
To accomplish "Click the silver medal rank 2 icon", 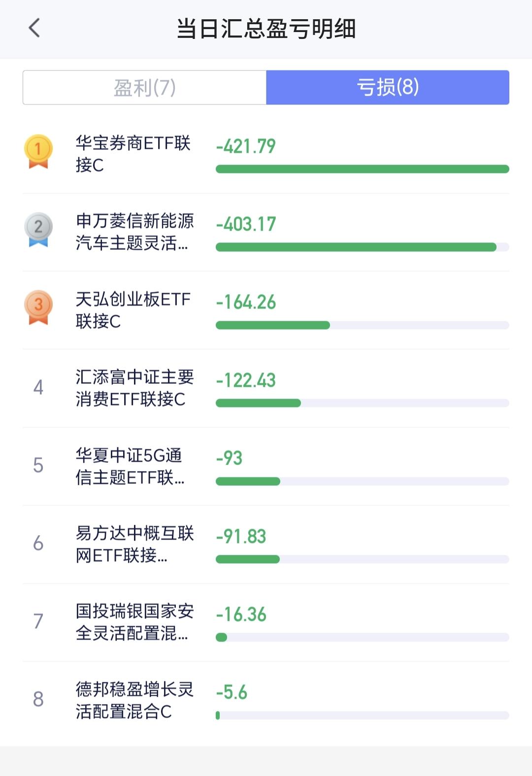I will tap(38, 230).
